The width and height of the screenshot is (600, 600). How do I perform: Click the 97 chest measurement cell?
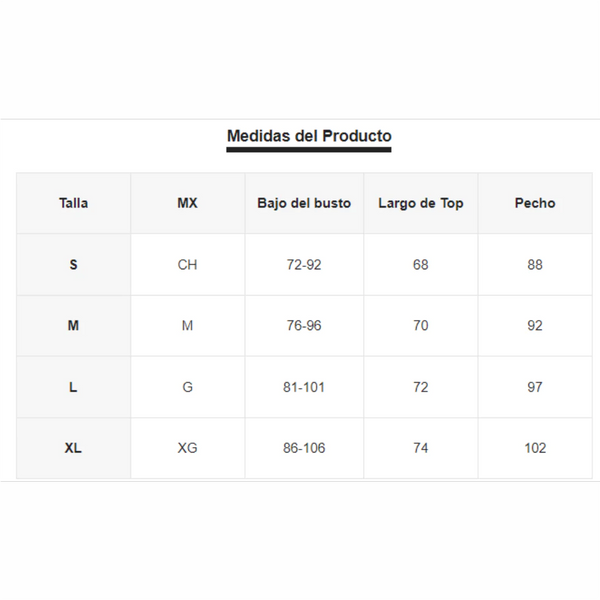tap(535, 387)
